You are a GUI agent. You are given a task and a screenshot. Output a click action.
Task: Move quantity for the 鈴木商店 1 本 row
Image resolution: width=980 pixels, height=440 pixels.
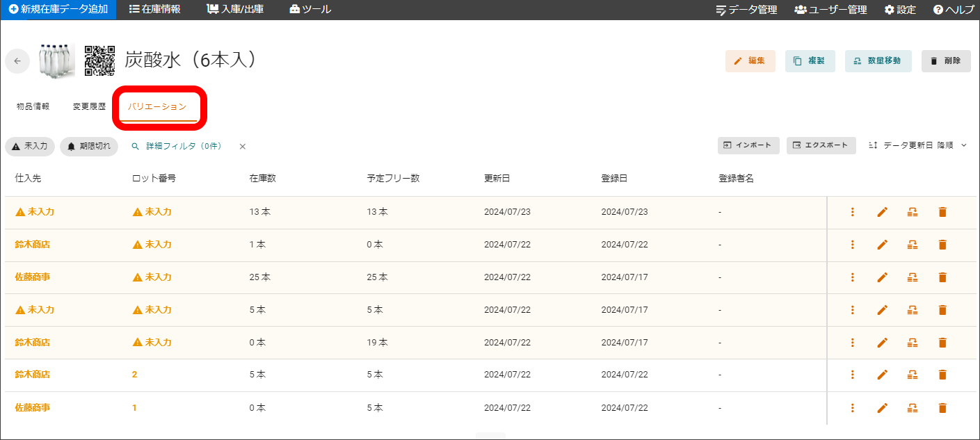pyautogui.click(x=913, y=245)
